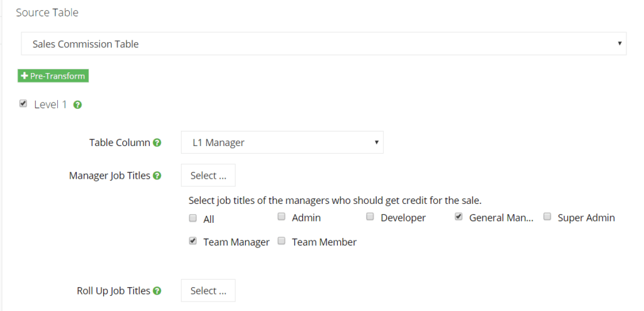Click the Level 1 label text
Viewport: 644px width, 311px height.
tap(50, 105)
